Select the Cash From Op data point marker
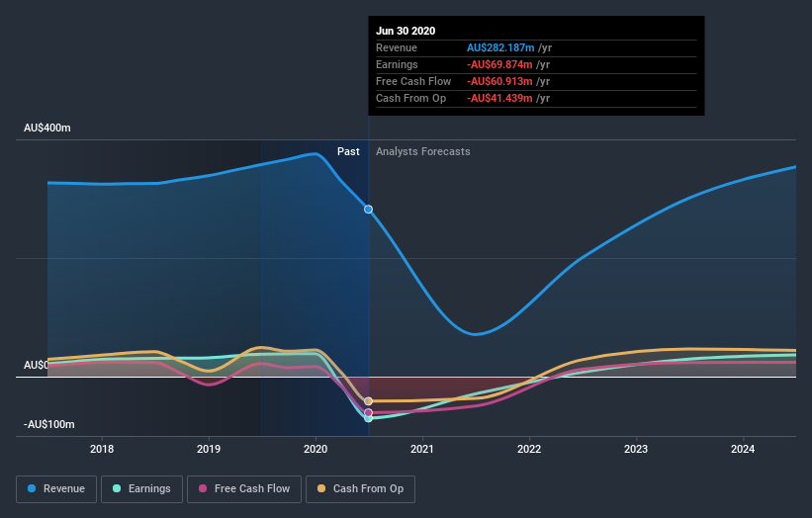Image resolution: width=812 pixels, height=518 pixels. pyautogui.click(x=368, y=401)
